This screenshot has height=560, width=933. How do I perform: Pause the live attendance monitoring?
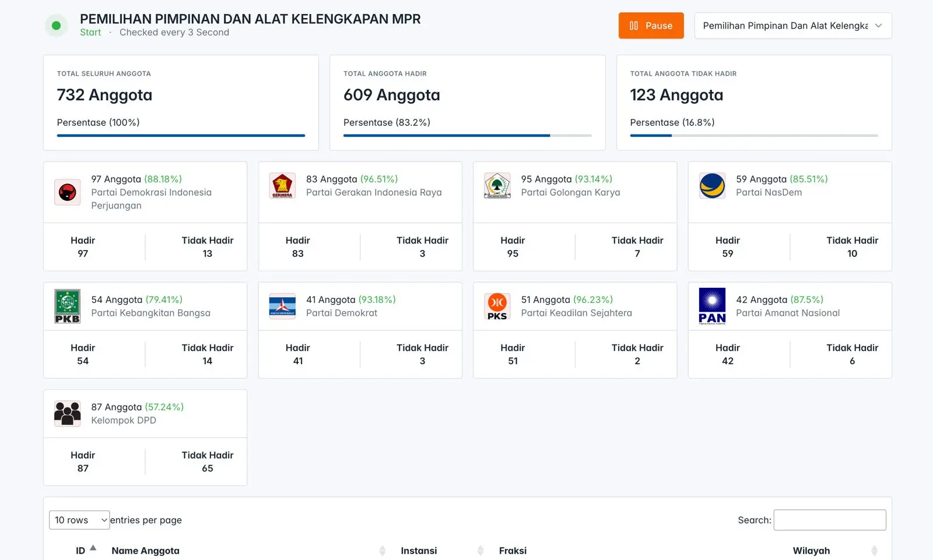point(651,26)
